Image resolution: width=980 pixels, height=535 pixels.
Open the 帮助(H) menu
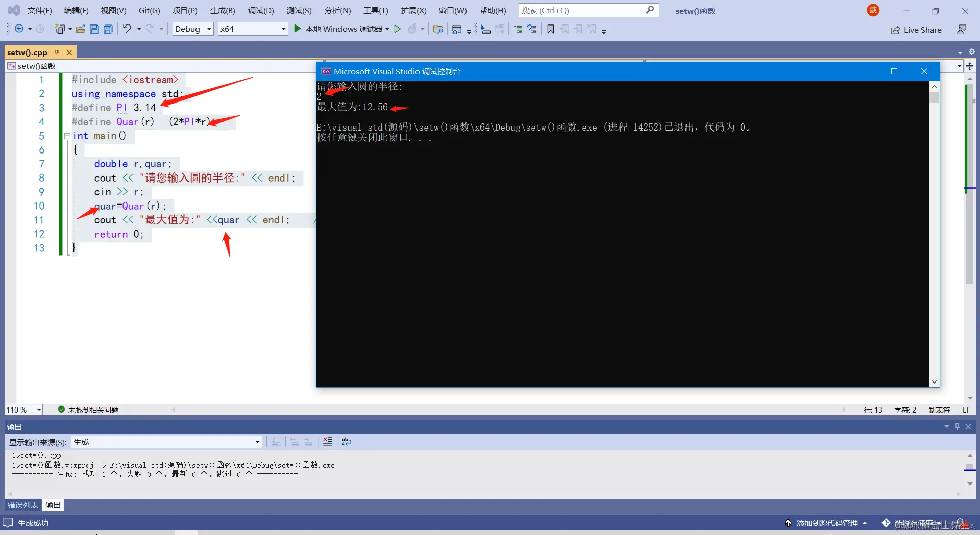coord(493,10)
